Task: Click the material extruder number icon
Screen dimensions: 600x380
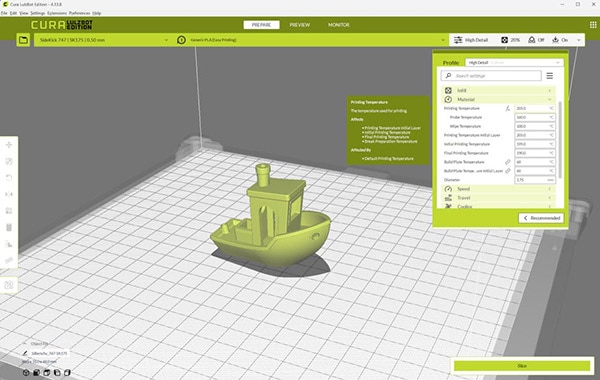Action: tap(181, 40)
